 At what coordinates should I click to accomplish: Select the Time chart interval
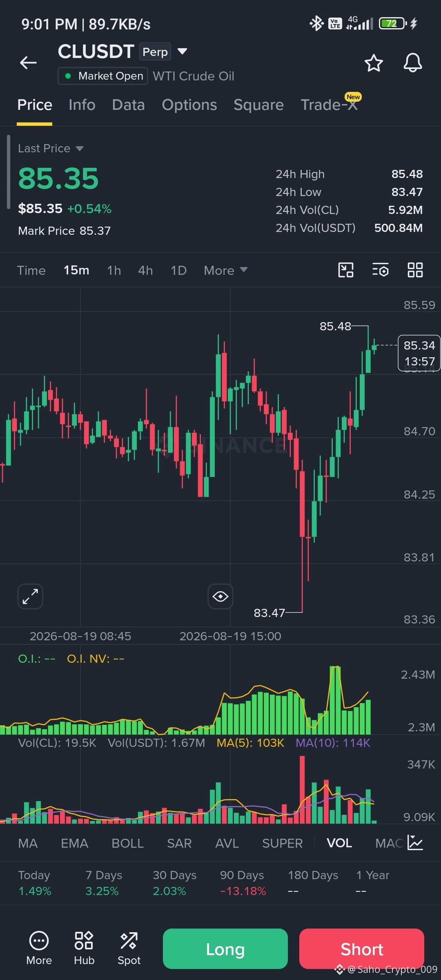[x=31, y=270]
